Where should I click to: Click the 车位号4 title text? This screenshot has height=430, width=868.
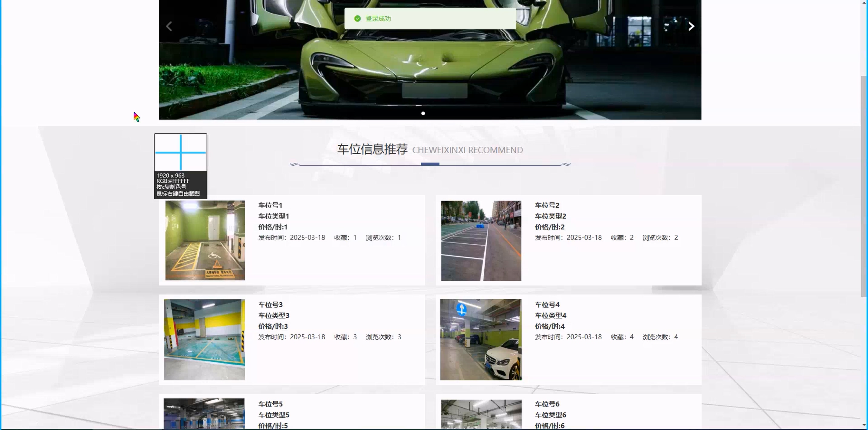click(x=547, y=305)
